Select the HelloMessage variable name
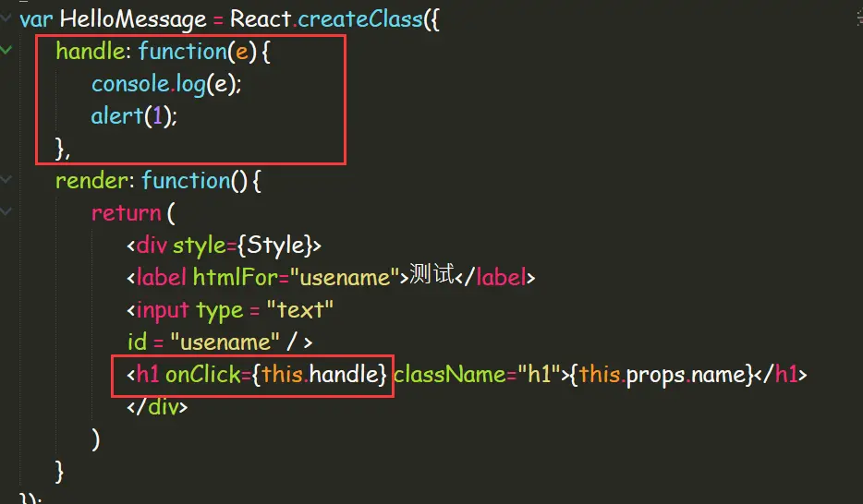This screenshot has height=504, width=863. click(x=133, y=19)
